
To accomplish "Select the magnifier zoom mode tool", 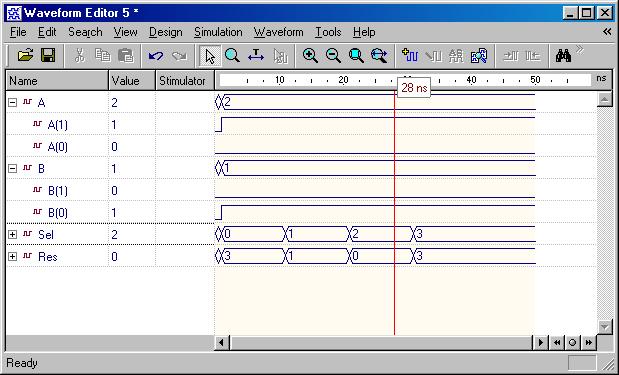I will point(232,56).
